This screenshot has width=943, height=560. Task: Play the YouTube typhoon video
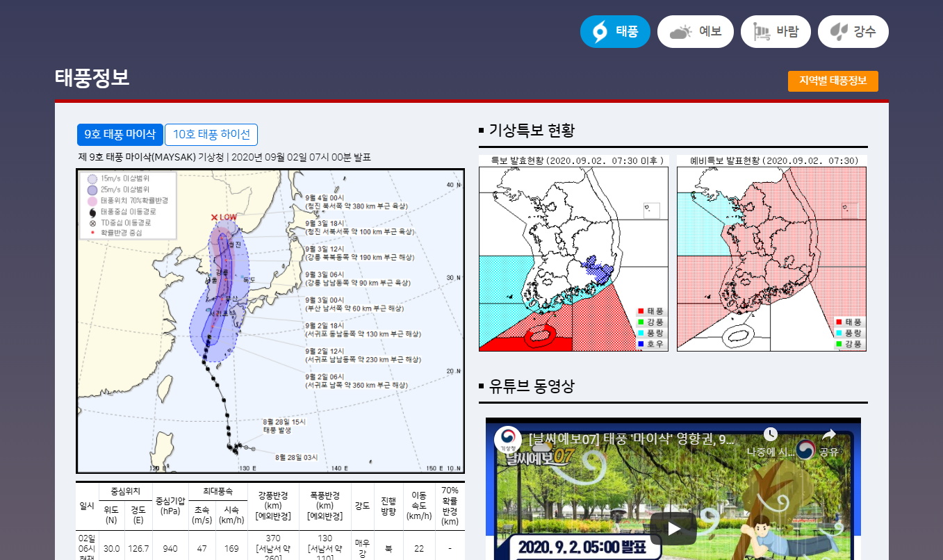(673, 528)
